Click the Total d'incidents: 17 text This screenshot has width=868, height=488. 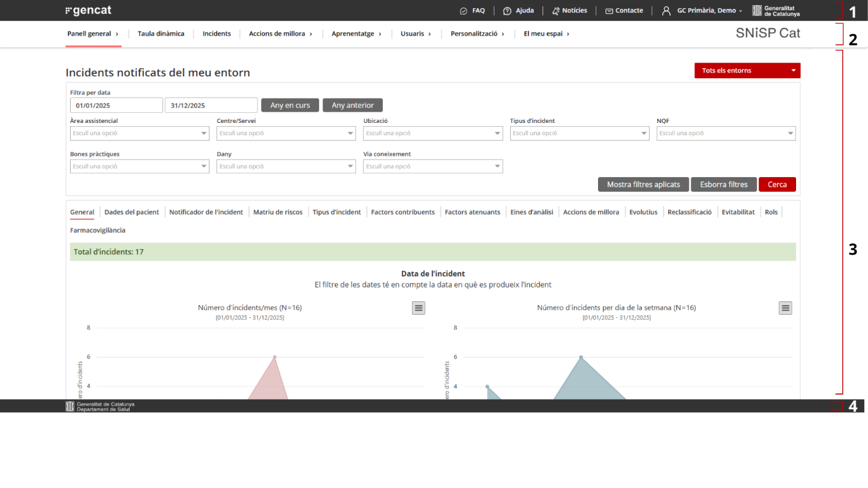tap(108, 252)
